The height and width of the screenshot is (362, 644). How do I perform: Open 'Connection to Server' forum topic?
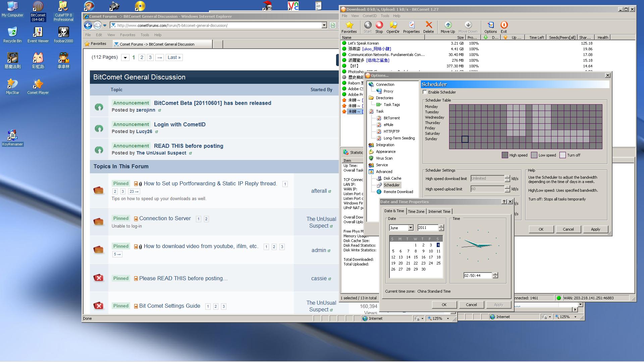point(165,219)
